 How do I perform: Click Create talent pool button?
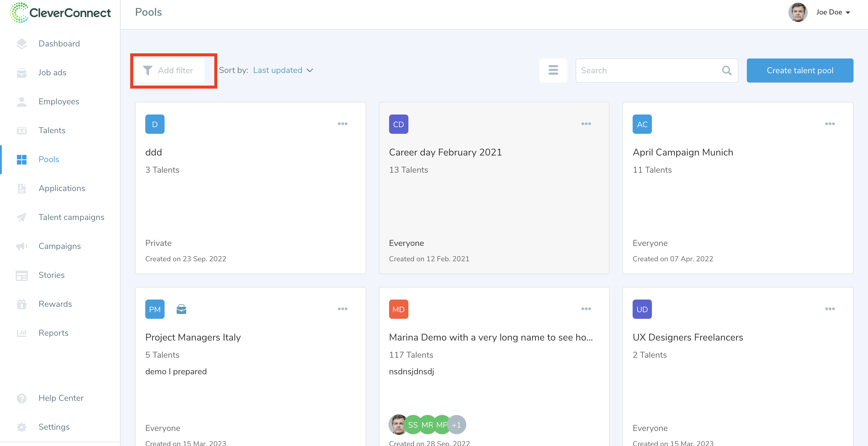pyautogui.click(x=800, y=71)
